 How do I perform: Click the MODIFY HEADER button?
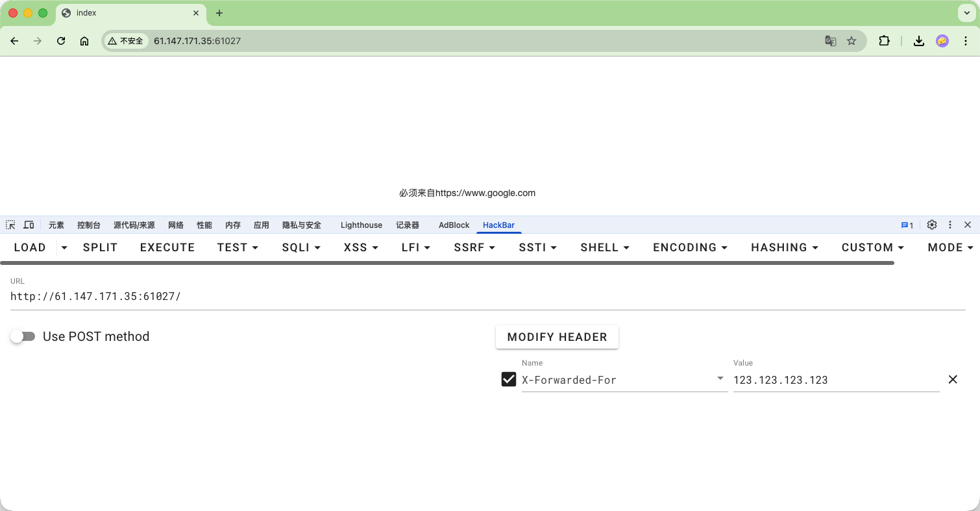coord(557,337)
